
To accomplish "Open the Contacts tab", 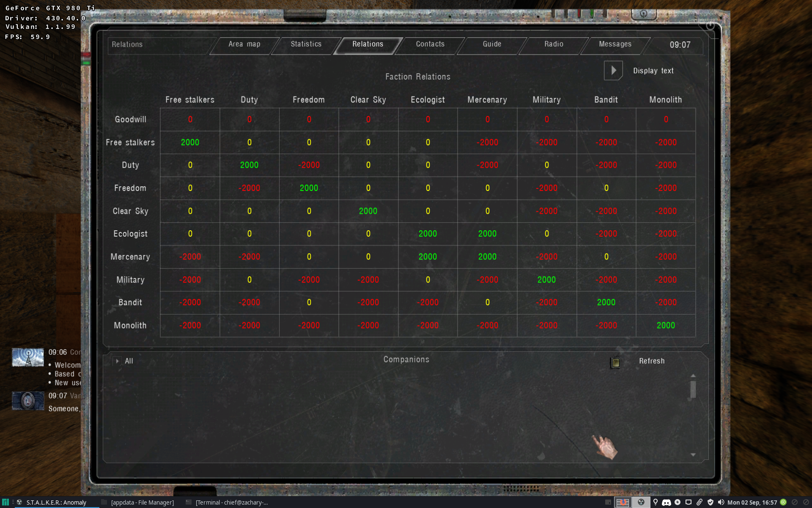I will click(x=430, y=44).
